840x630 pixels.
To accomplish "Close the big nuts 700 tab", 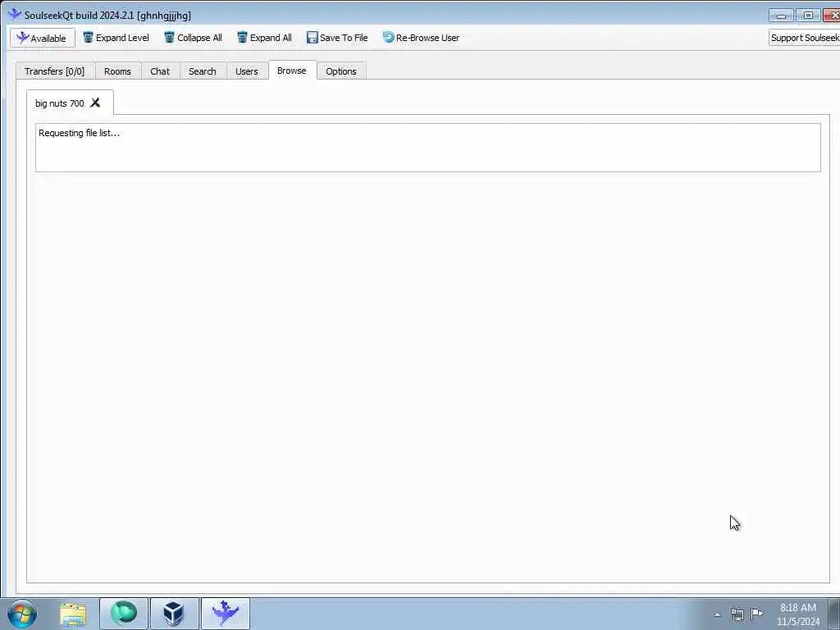I will click(95, 103).
